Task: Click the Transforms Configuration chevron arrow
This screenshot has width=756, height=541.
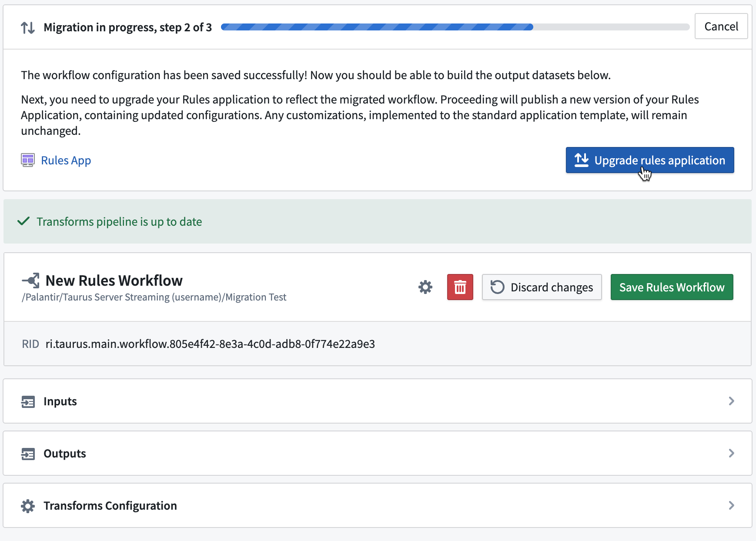Action: tap(731, 505)
